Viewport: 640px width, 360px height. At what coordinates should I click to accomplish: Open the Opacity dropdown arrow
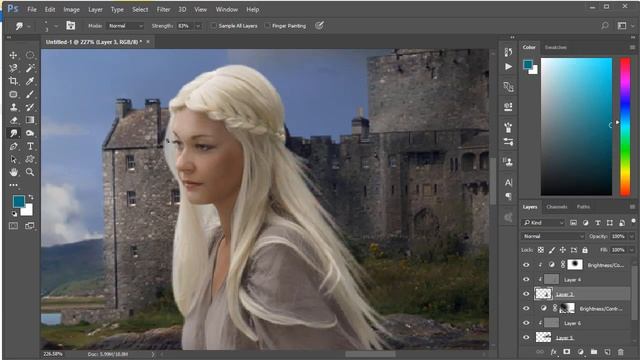pos(631,236)
